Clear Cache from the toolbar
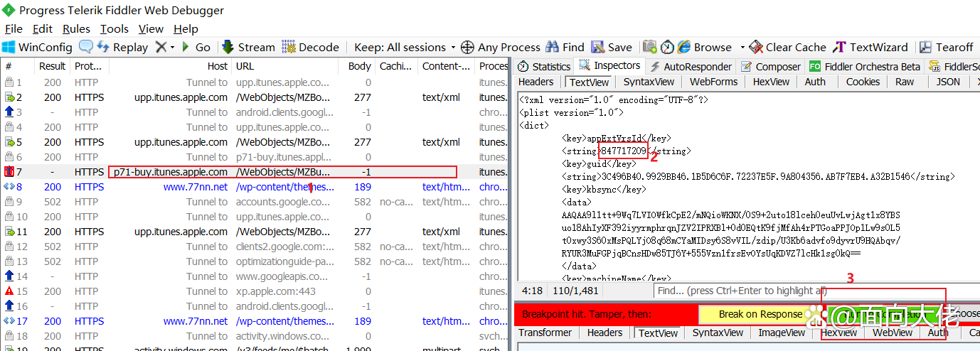 tap(787, 47)
